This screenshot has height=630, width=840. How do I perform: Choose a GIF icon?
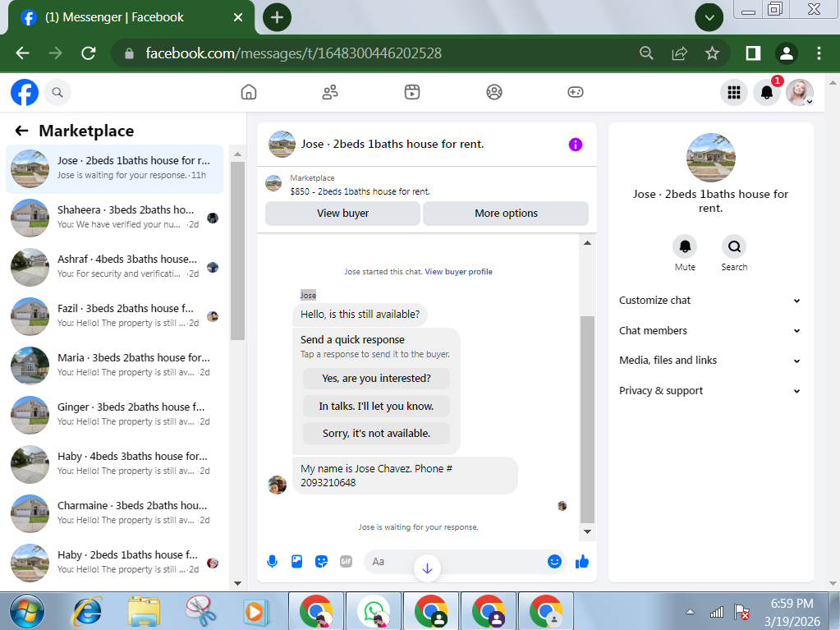[x=346, y=562]
